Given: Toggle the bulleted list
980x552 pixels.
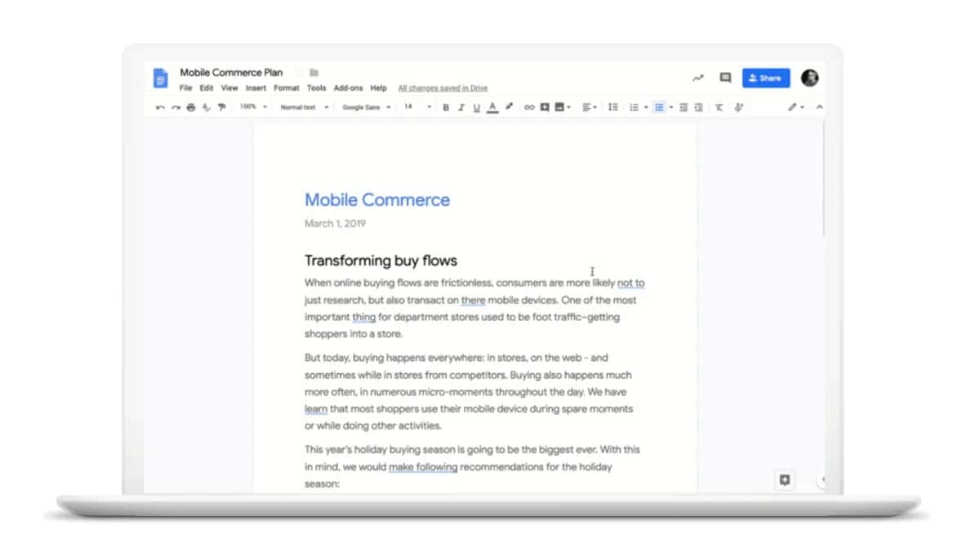Looking at the screenshot, I should (659, 107).
